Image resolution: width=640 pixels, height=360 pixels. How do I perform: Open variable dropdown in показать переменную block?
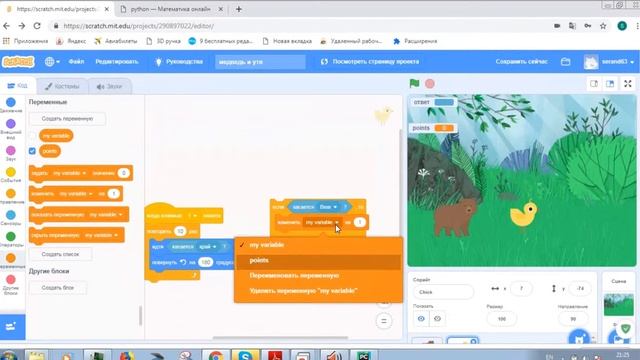tap(106, 214)
